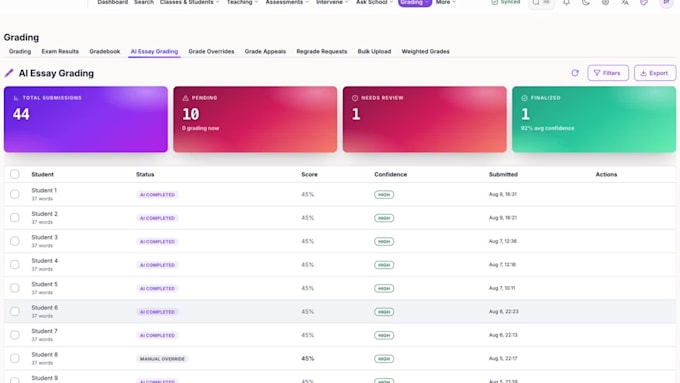The image size is (680, 383).
Task: Open the quick search box in header
Action: pyautogui.click(x=541, y=3)
